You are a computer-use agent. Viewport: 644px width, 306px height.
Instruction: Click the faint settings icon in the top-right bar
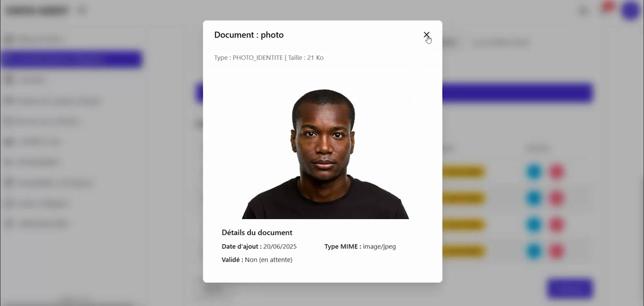click(x=583, y=10)
